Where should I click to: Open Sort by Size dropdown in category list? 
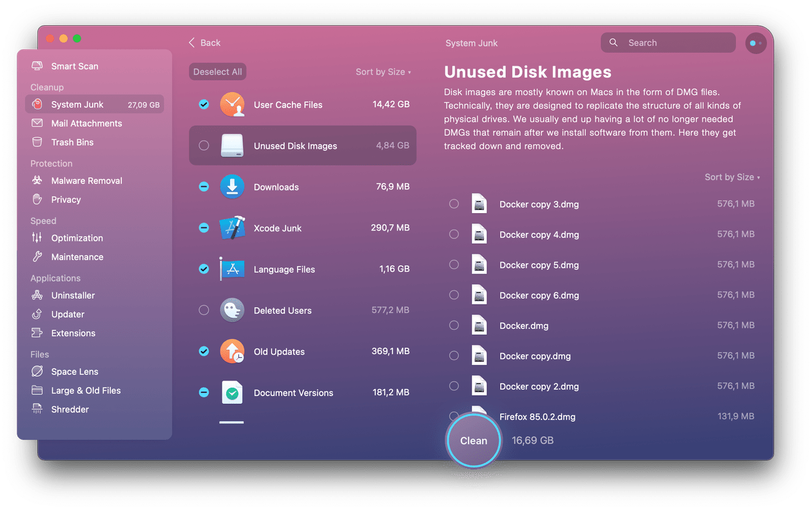(x=383, y=72)
